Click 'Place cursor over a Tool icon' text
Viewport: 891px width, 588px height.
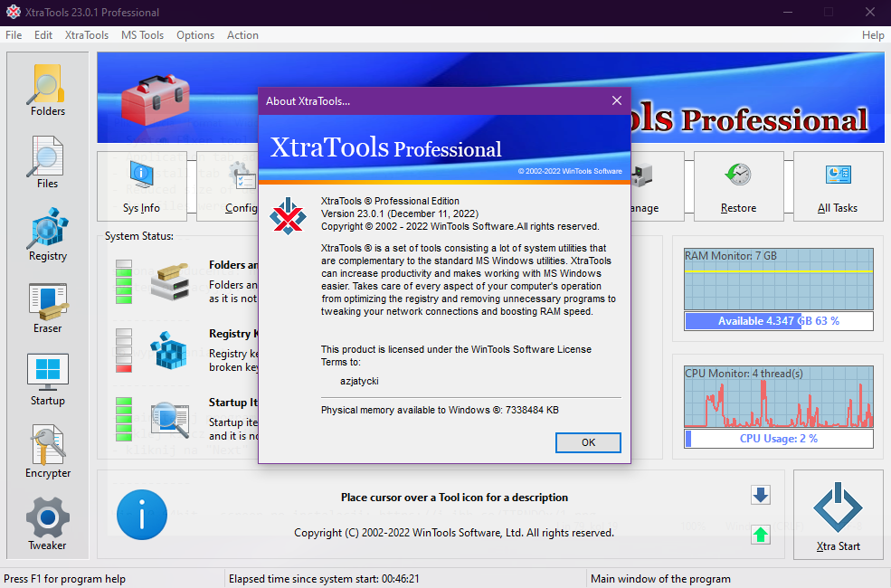pyautogui.click(x=454, y=498)
